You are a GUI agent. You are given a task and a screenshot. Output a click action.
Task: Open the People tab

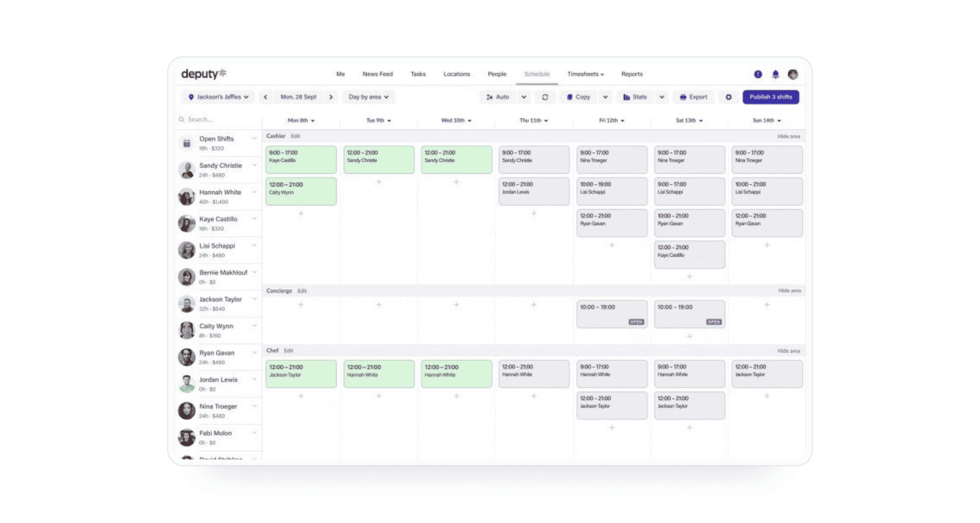(497, 74)
